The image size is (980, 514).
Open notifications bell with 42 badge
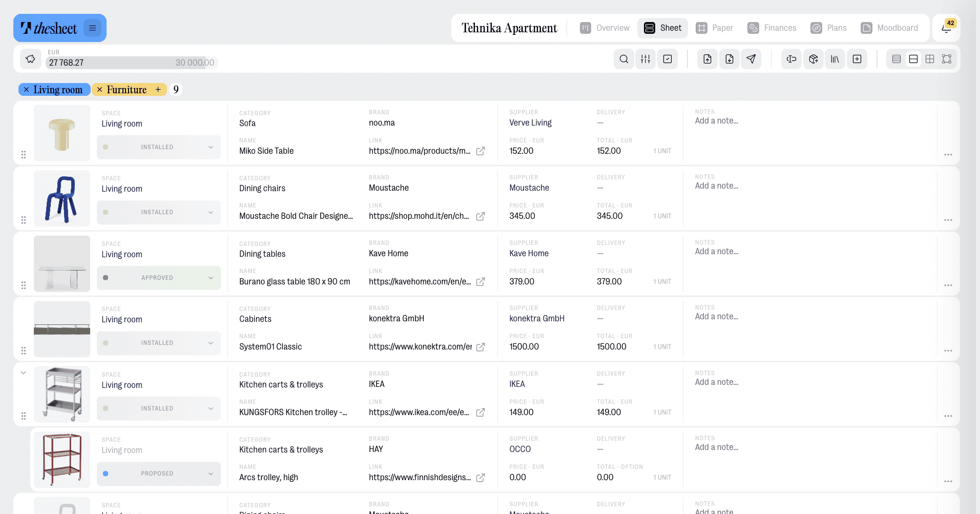coord(946,28)
